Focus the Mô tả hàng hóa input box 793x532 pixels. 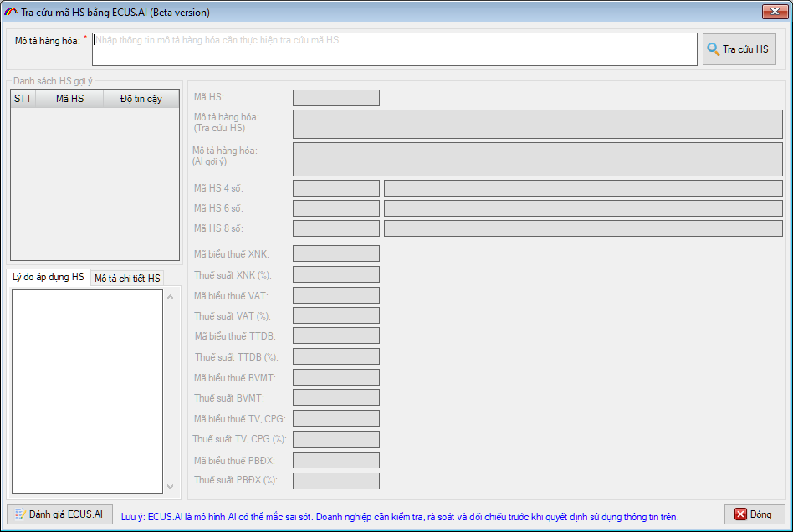click(x=394, y=49)
